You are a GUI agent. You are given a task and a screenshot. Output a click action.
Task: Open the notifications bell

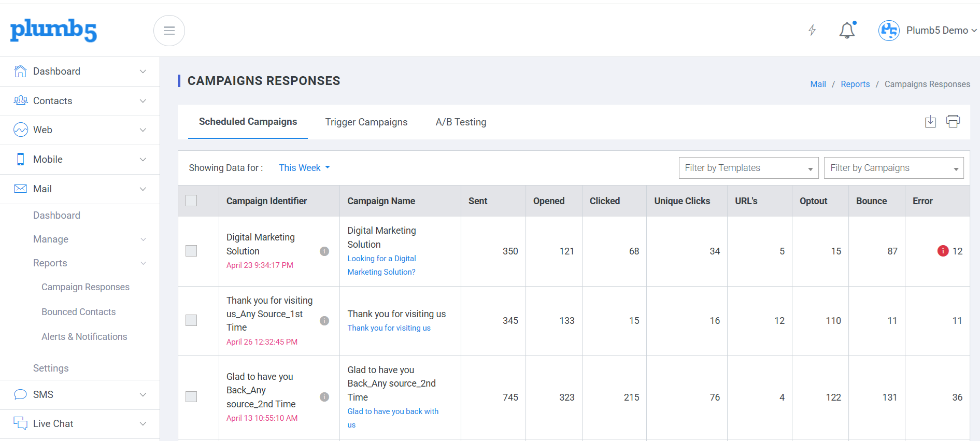point(847,30)
